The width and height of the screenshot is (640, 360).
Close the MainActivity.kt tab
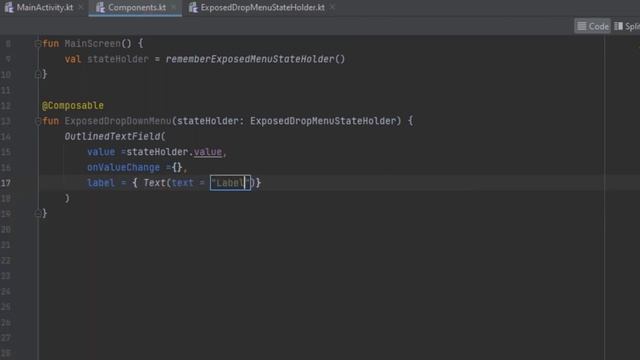(81, 7)
